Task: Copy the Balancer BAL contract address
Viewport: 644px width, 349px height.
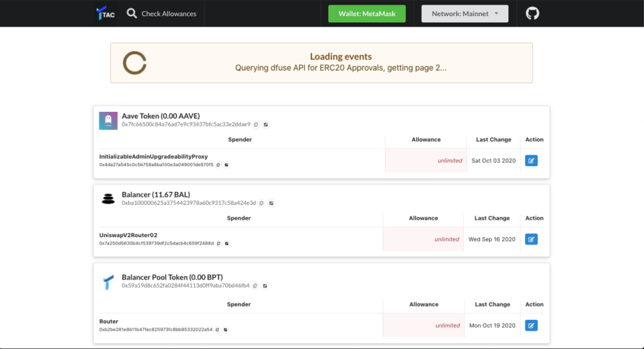Action: pyautogui.click(x=261, y=203)
